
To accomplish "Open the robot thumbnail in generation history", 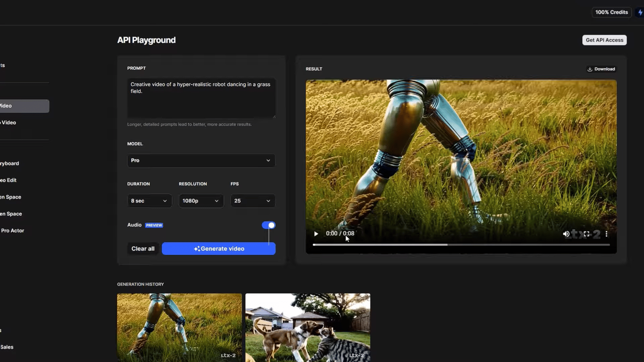I will 179,327.
